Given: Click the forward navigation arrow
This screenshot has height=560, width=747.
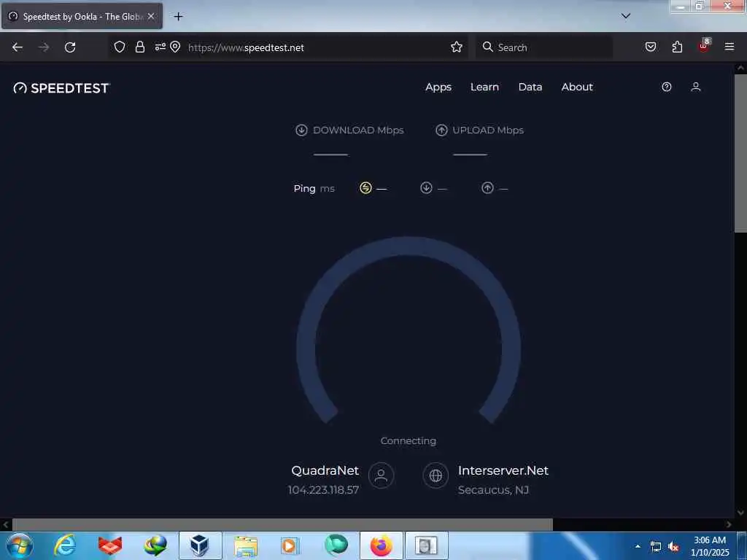Looking at the screenshot, I should click(44, 47).
